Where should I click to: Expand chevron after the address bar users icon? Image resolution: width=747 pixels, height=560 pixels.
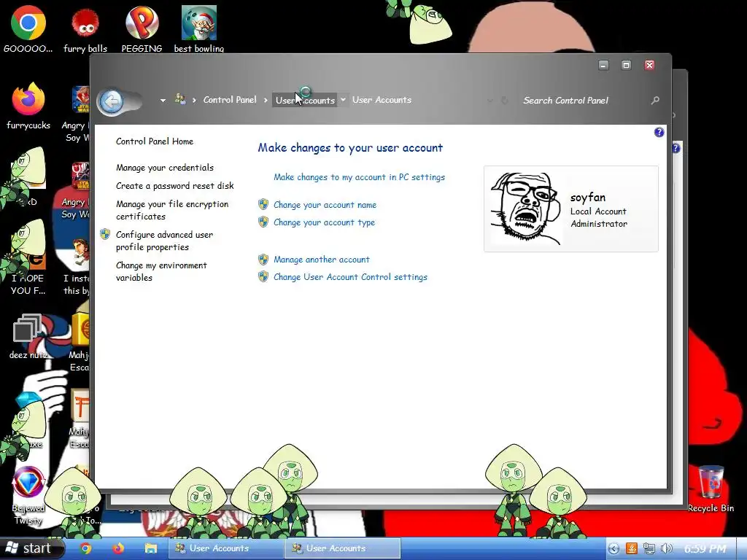tap(194, 100)
